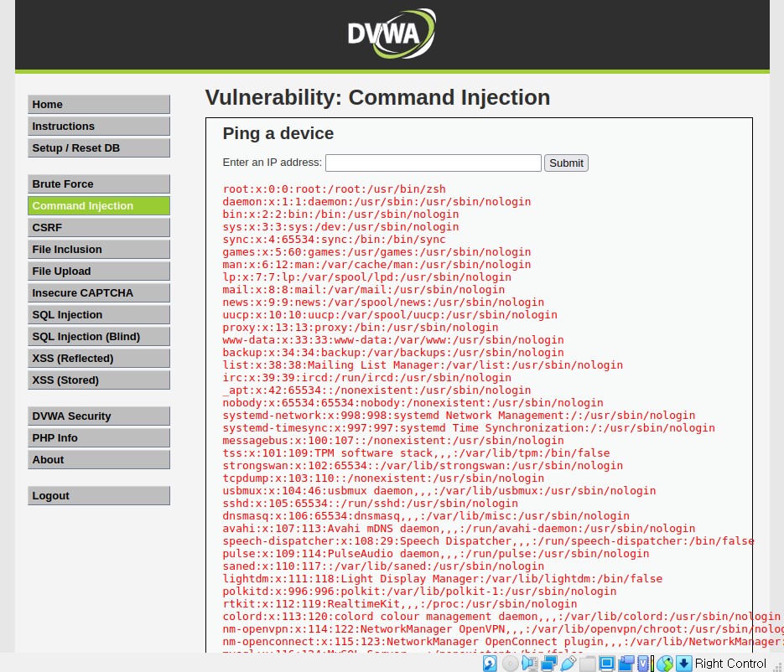Click the lightdm:x:111:118 output line

443,579
